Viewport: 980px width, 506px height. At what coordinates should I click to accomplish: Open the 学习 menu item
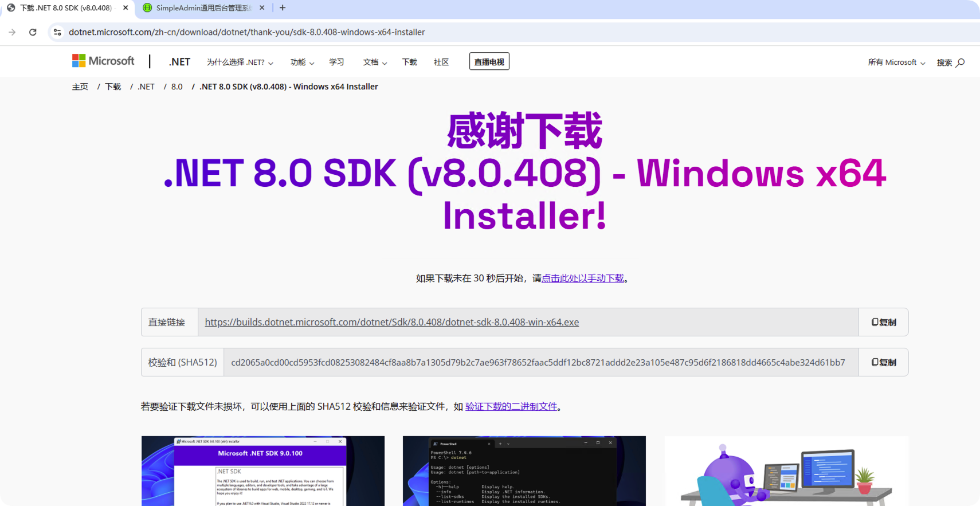[x=336, y=62]
